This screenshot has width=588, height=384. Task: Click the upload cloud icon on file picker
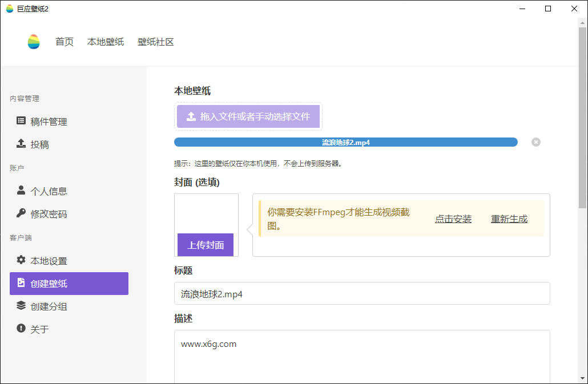(x=191, y=116)
